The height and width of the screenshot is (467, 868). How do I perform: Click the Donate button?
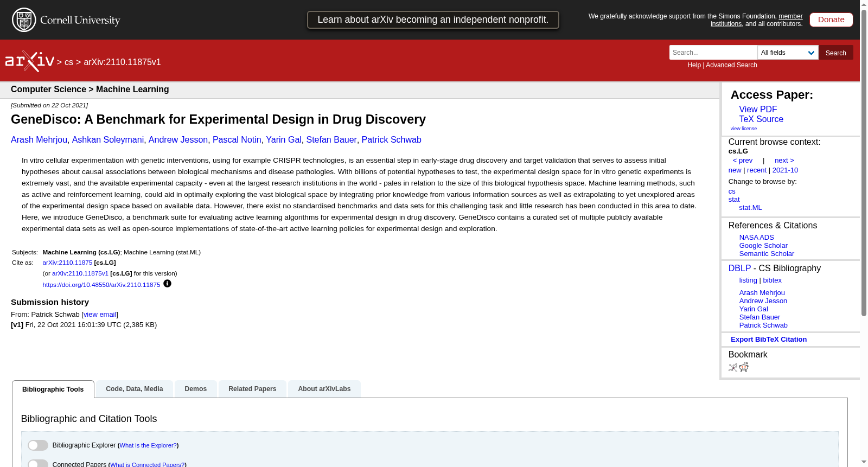point(831,20)
